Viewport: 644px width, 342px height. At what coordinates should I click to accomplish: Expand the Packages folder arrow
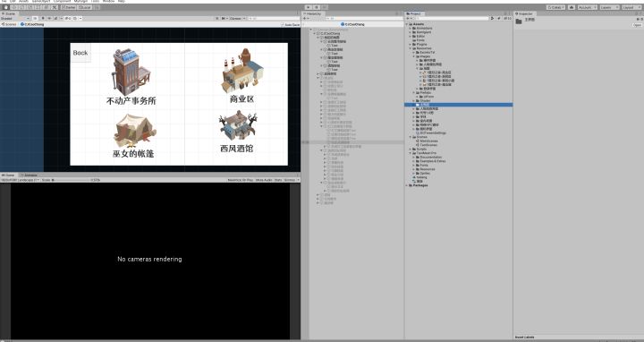[x=408, y=185]
